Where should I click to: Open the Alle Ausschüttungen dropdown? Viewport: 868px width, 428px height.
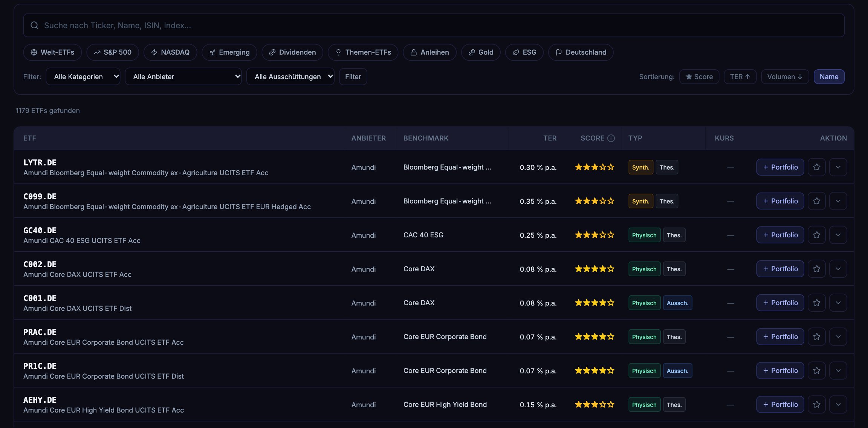[x=290, y=76]
